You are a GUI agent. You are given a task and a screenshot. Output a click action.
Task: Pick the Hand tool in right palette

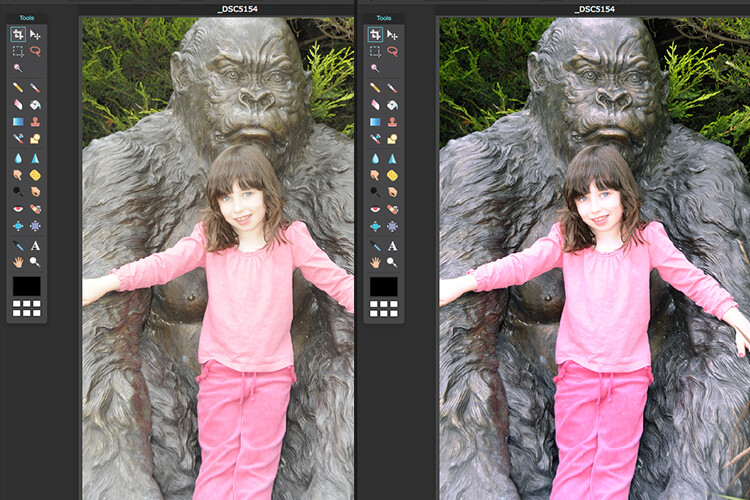pos(375,262)
